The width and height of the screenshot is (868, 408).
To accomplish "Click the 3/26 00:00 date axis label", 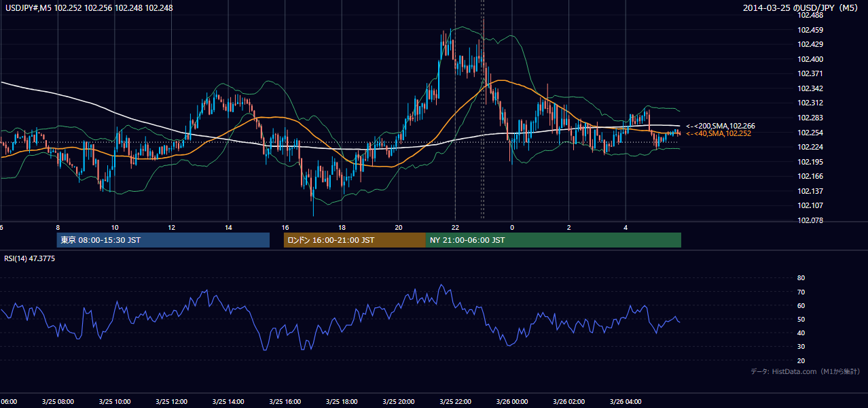I will (x=512, y=402).
